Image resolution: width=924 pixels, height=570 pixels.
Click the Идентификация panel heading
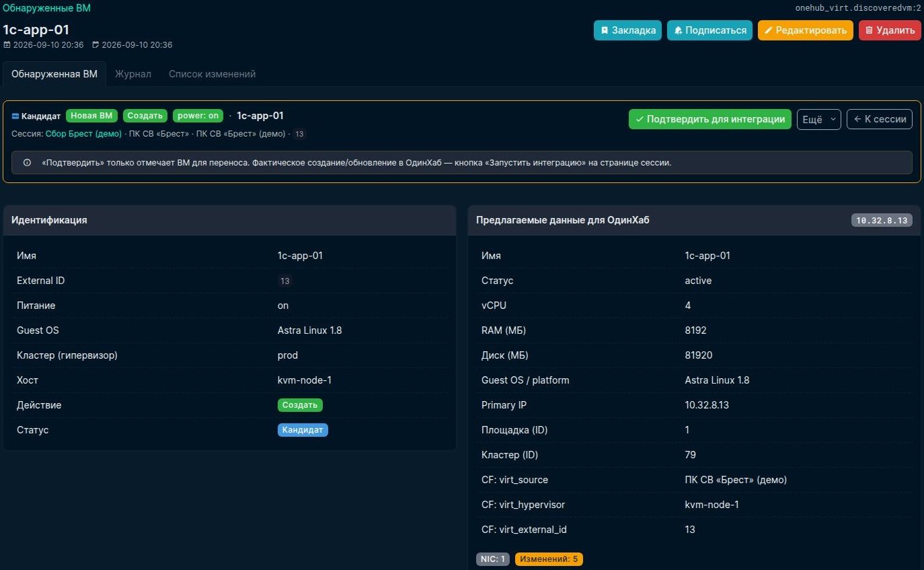point(49,220)
